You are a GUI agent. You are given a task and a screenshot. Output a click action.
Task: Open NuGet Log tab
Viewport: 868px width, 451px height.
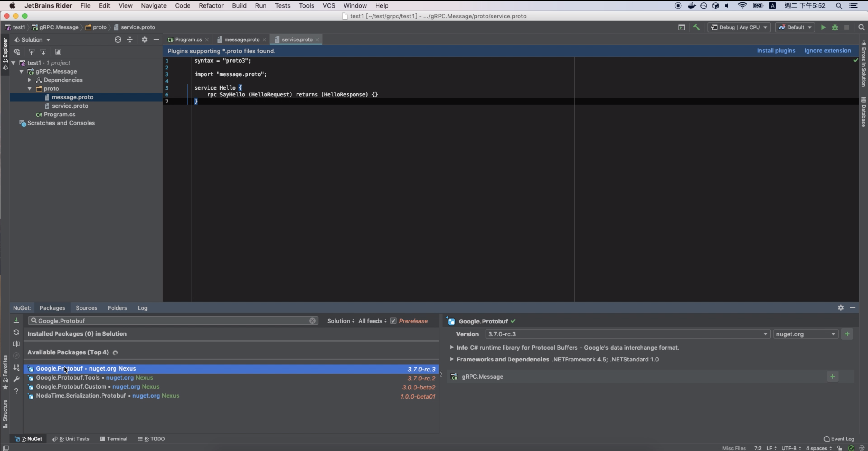(143, 308)
